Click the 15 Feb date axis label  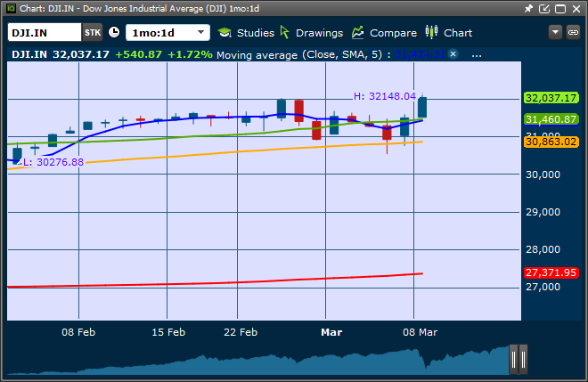pos(168,332)
